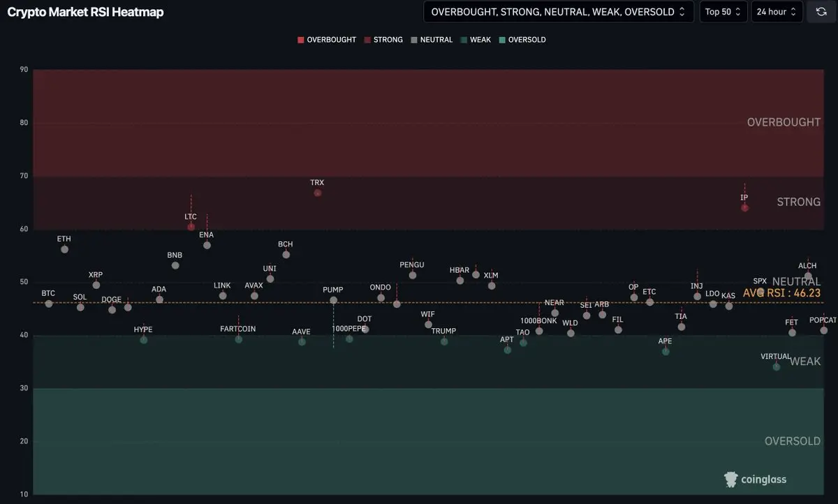The image size is (838, 504).
Task: Click the INJ data point
Action: tap(697, 296)
